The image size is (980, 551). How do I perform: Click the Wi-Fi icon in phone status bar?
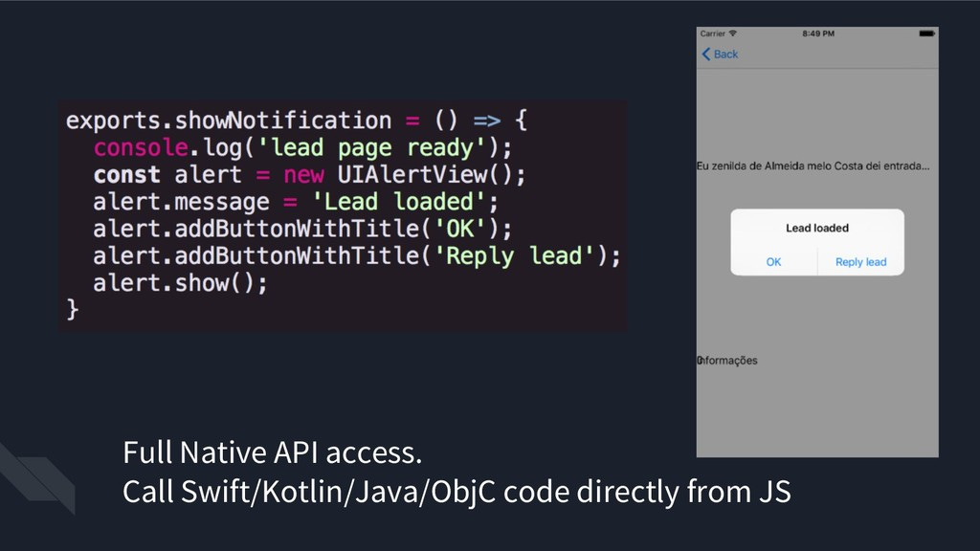[x=733, y=33]
